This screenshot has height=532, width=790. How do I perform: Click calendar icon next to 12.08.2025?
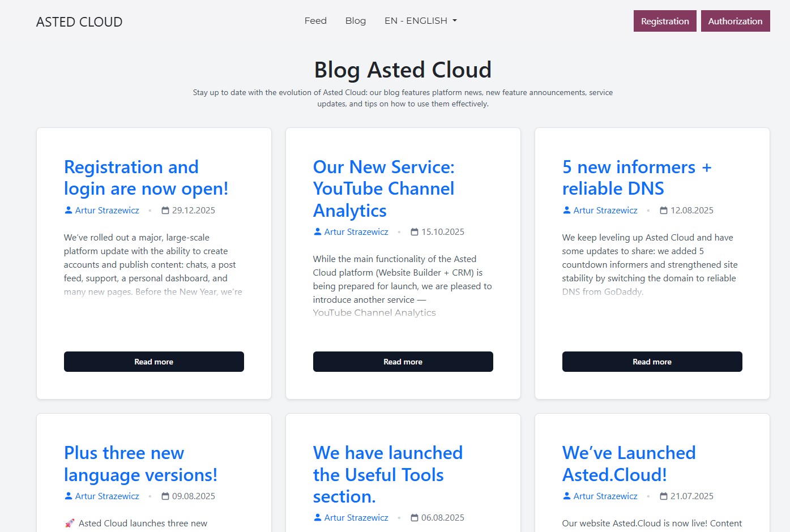pos(664,211)
